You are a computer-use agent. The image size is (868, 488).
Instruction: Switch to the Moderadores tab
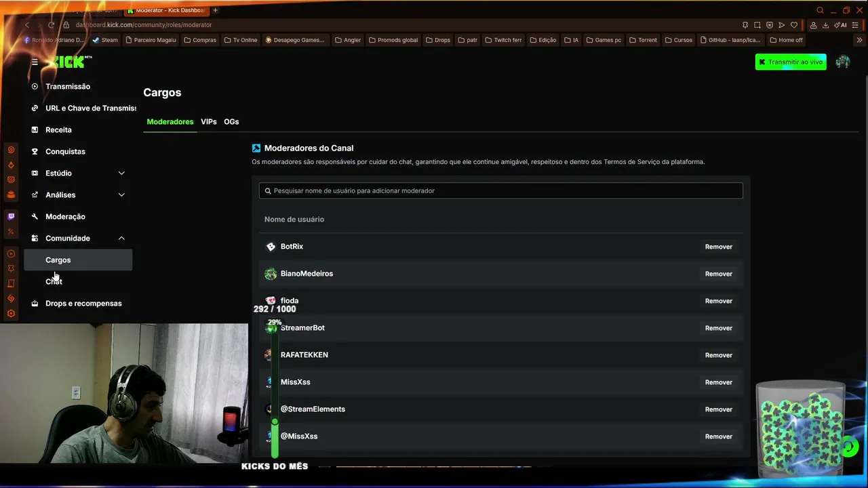point(170,121)
